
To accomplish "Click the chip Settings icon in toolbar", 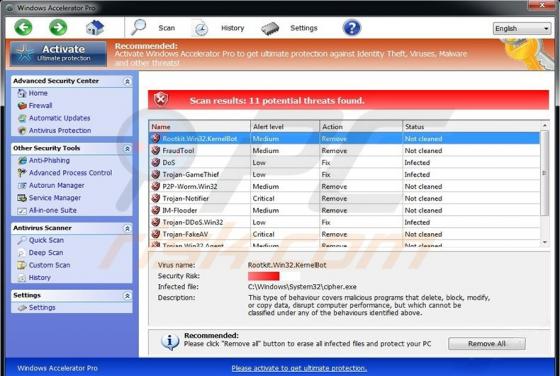I will pyautogui.click(x=270, y=28).
